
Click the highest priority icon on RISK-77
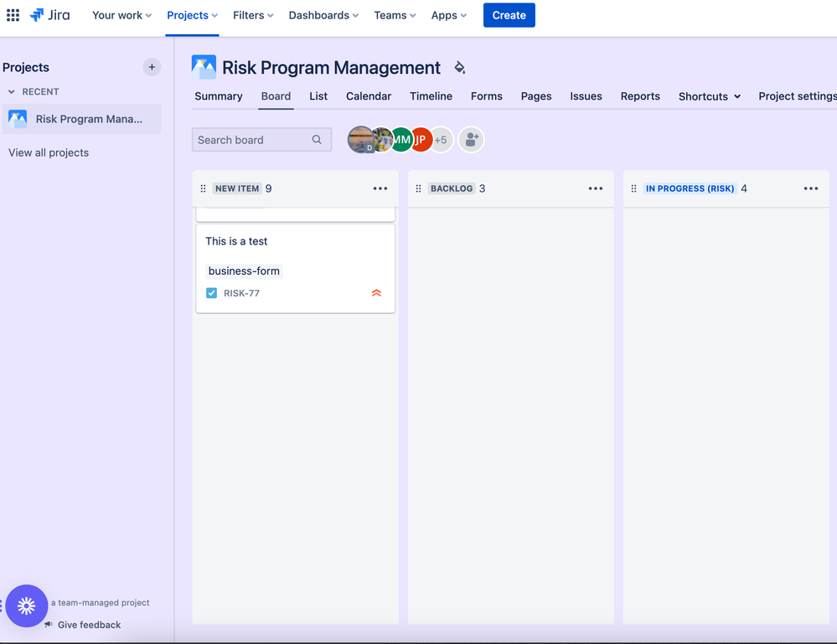point(376,293)
